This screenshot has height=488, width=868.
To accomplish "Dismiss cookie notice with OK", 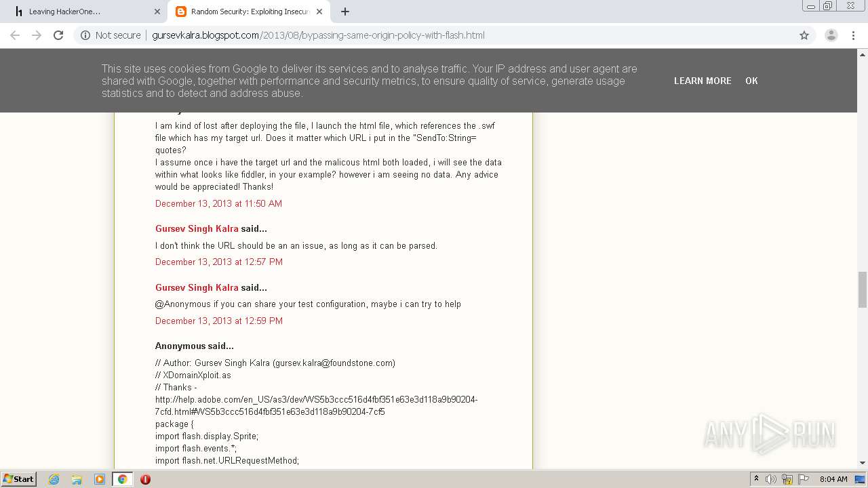I will coord(751,81).
